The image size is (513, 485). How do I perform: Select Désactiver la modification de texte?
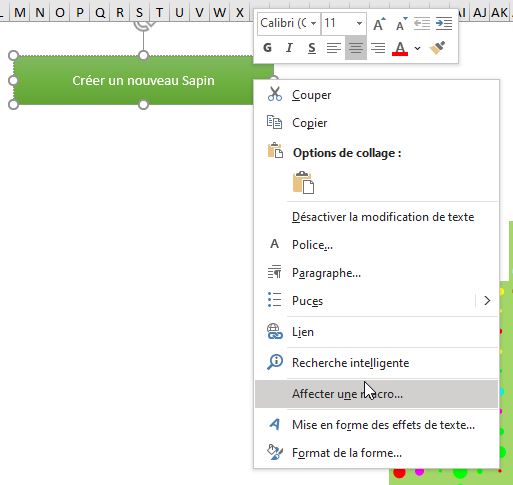pyautogui.click(x=377, y=217)
